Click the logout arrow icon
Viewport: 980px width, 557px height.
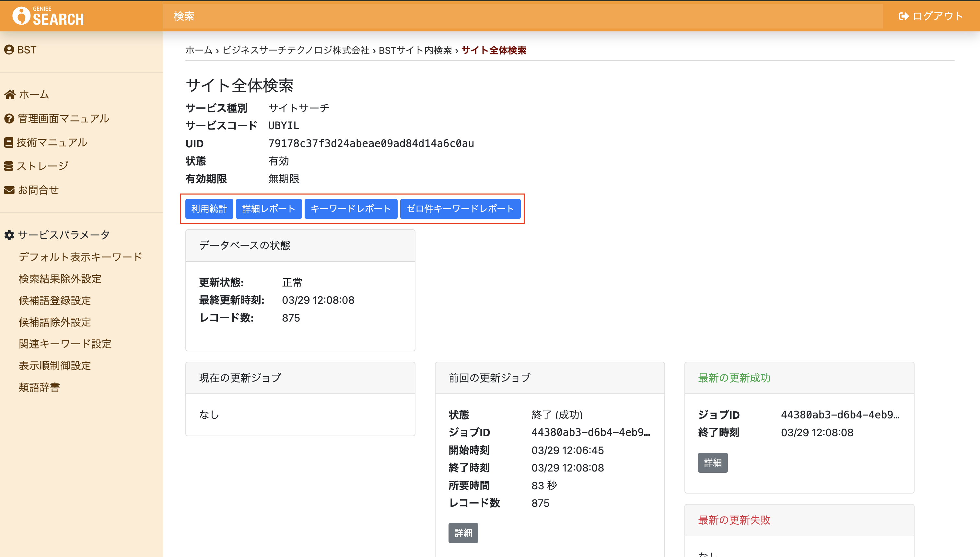pos(904,16)
